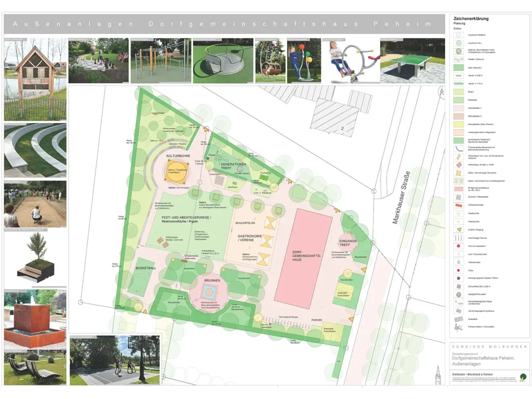The width and height of the screenshot is (532, 399).
Task: Click the wassergebundene Wegedecke orange swatch
Action: [458, 132]
